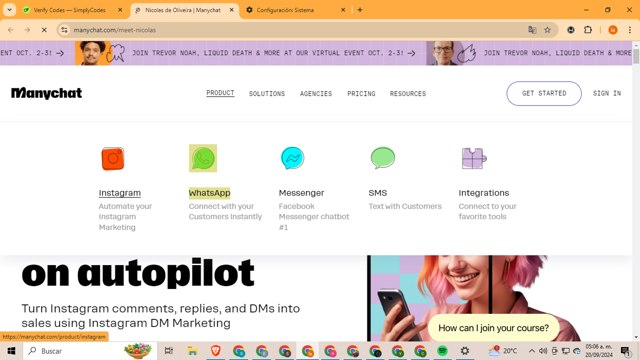Select the SMS speech bubble icon
640x360 pixels.
coord(382,158)
